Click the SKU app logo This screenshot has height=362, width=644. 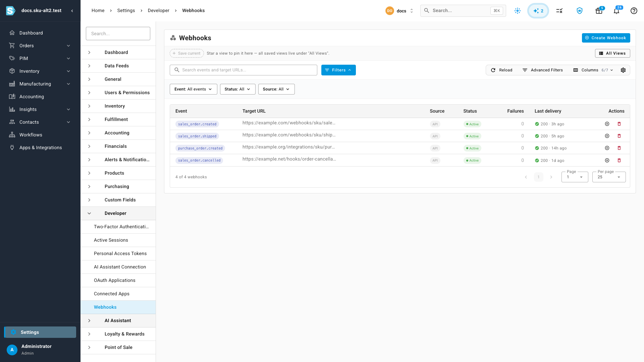click(10, 11)
